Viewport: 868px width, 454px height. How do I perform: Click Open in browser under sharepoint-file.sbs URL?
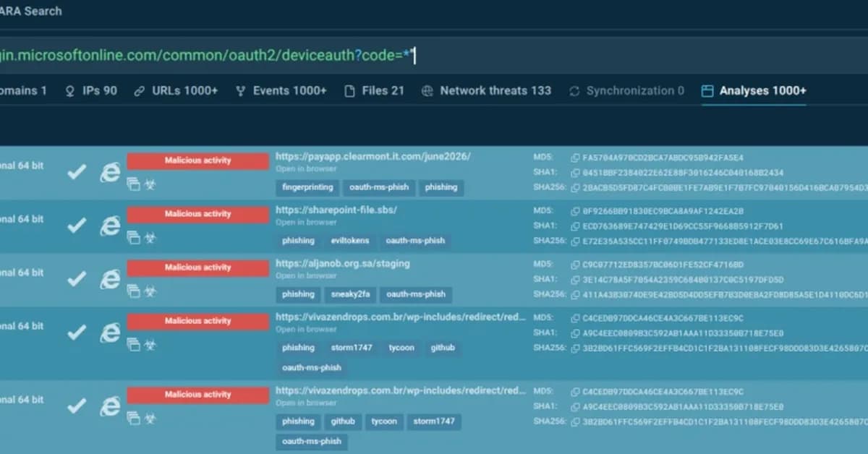coord(306,223)
